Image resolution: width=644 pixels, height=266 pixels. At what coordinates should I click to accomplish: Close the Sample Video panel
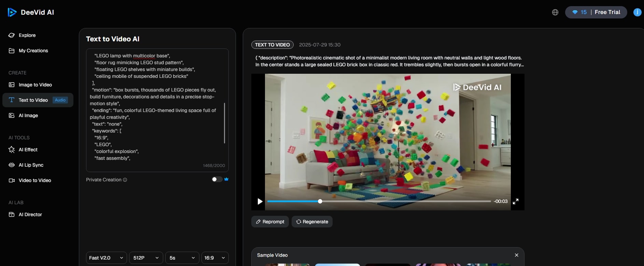517,255
